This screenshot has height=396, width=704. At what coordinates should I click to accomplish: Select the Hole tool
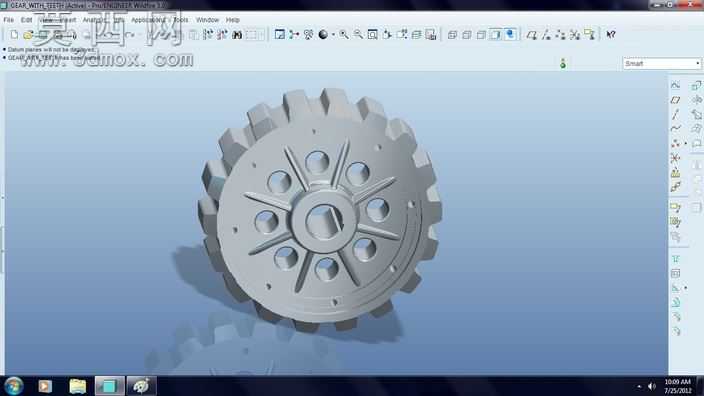click(x=675, y=259)
